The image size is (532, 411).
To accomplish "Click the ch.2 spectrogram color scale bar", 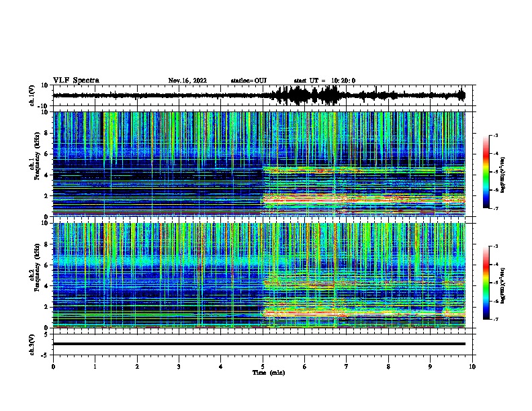I will 486,283.
